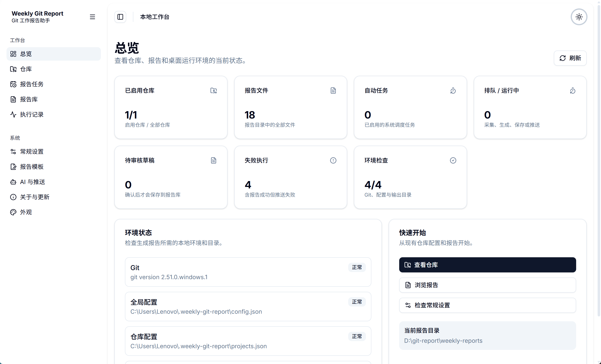Click the 环境状态 section heading
601x364 pixels.
tap(138, 233)
